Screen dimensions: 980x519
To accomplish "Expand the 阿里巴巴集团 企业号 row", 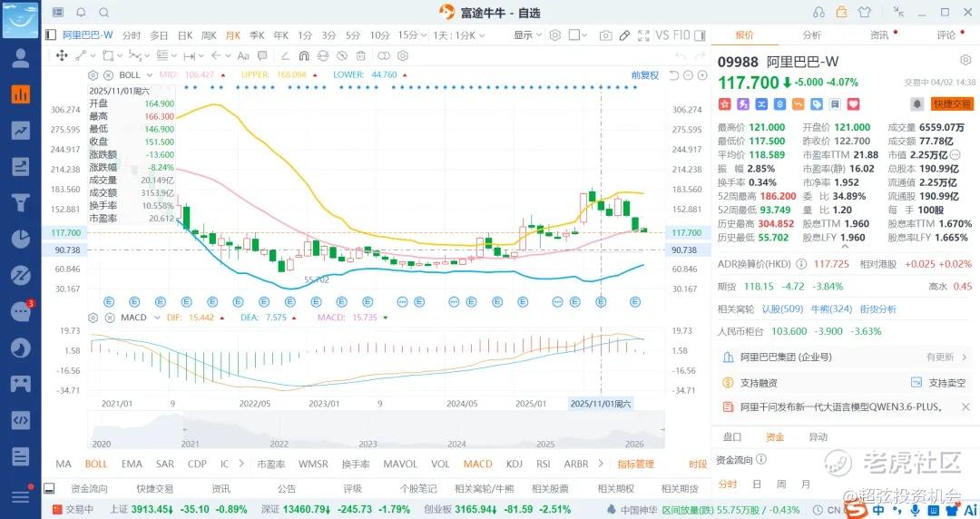I will point(845,357).
